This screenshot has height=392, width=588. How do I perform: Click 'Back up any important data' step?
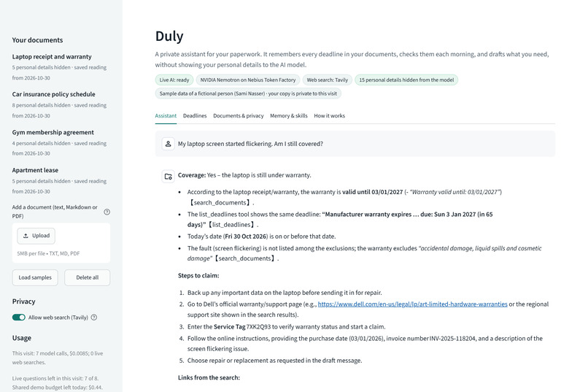click(x=285, y=293)
